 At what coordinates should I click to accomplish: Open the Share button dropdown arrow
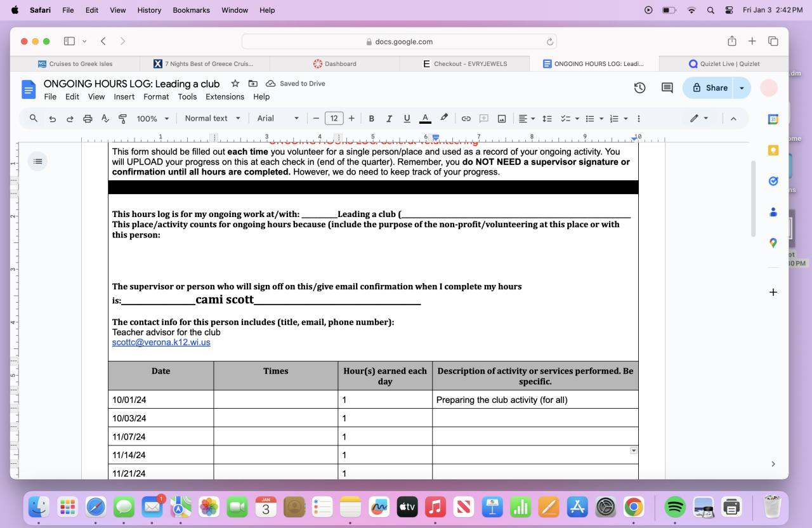coord(742,88)
